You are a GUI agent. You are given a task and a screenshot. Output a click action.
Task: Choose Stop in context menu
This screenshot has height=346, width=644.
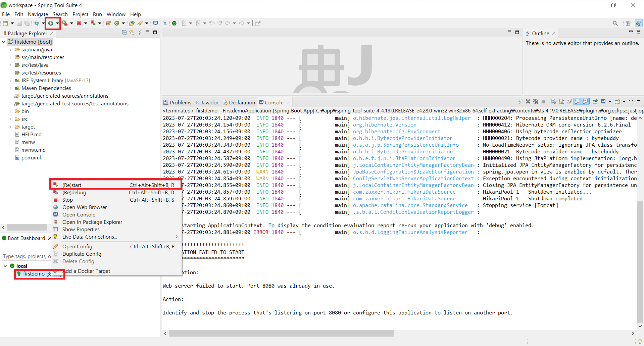click(x=116, y=200)
